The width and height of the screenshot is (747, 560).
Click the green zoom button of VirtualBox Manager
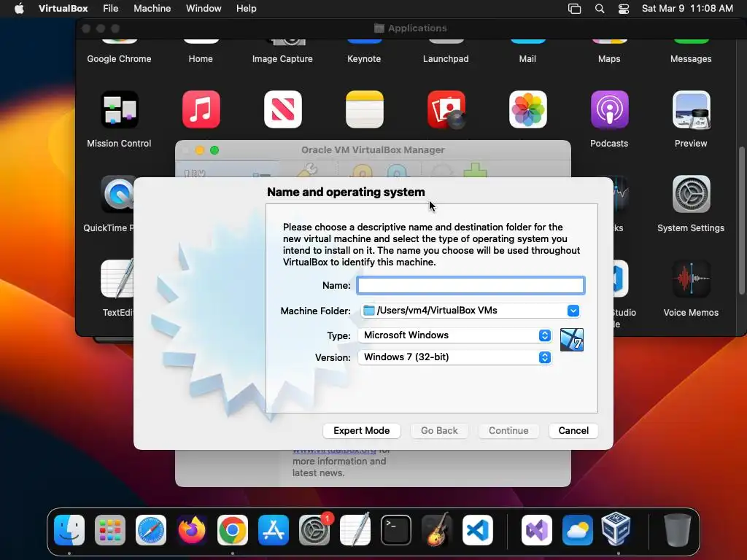click(x=214, y=150)
